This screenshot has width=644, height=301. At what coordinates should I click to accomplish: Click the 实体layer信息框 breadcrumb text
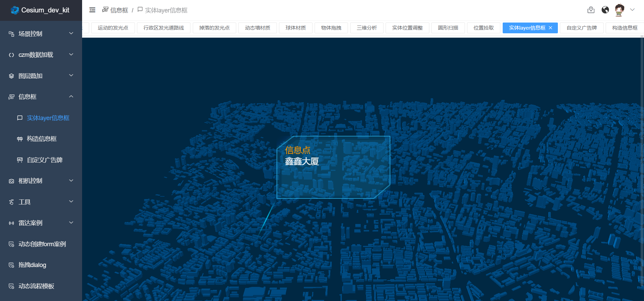click(x=166, y=10)
